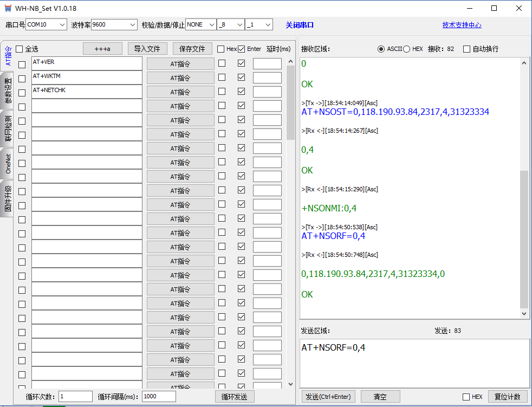Switch to the 参数设置 tab
532x407 pixels.
click(x=8, y=91)
